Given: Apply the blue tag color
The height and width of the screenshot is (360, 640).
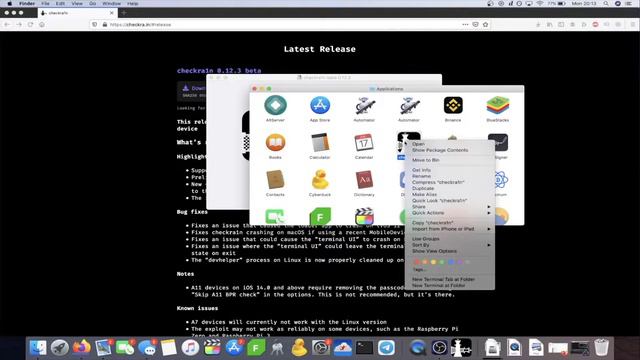Looking at the screenshot, I should [451, 262].
